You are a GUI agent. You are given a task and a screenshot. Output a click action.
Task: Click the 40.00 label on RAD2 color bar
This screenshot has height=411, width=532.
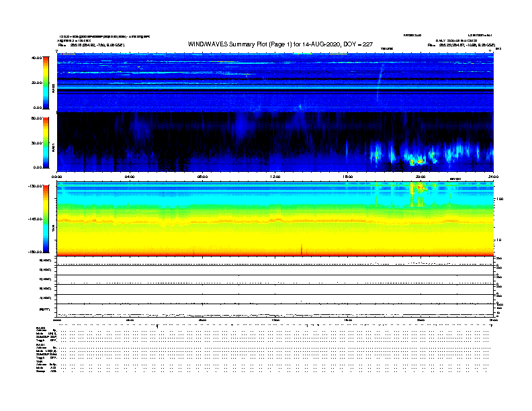[x=36, y=58]
